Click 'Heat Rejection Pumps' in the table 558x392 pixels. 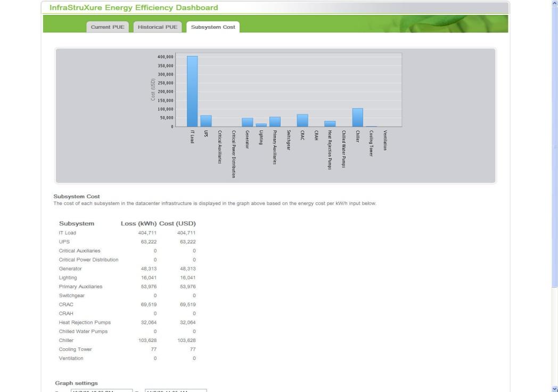[85, 323]
